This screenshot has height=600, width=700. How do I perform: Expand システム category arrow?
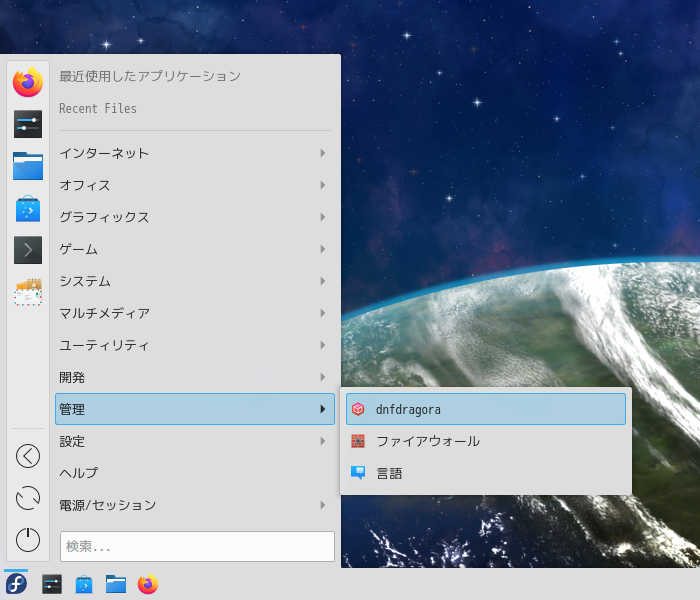(323, 281)
